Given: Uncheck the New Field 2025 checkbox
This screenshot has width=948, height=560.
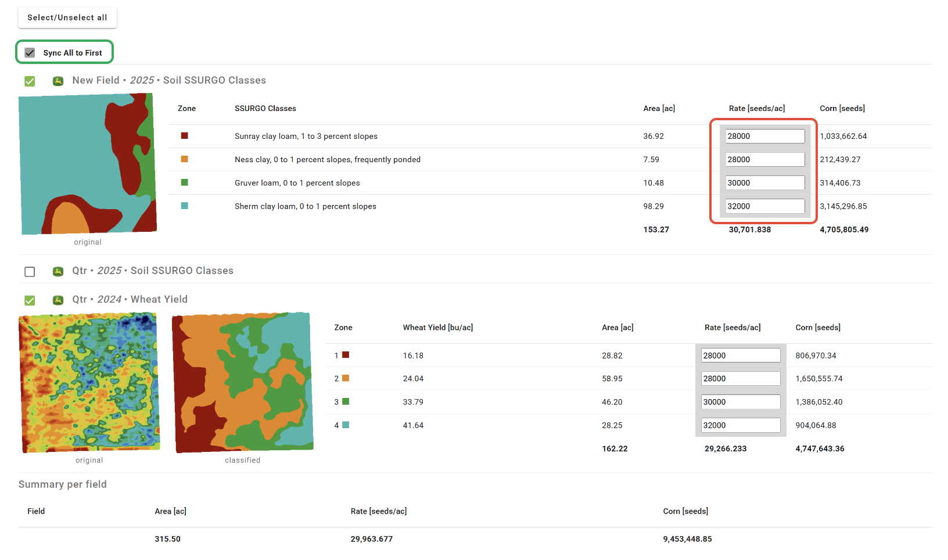Looking at the screenshot, I should [x=30, y=81].
